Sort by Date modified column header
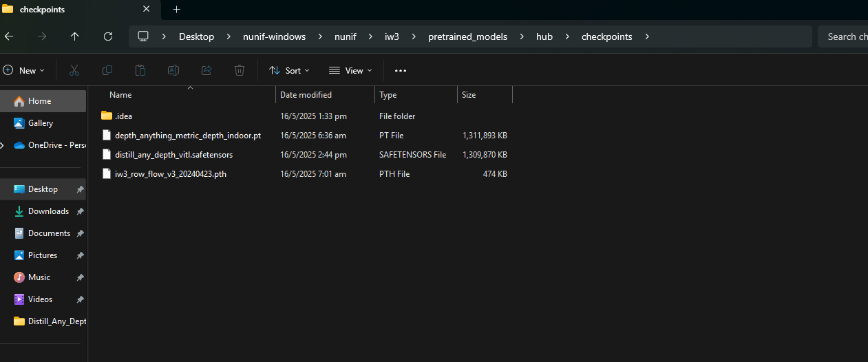The height and width of the screenshot is (362, 868). point(326,95)
